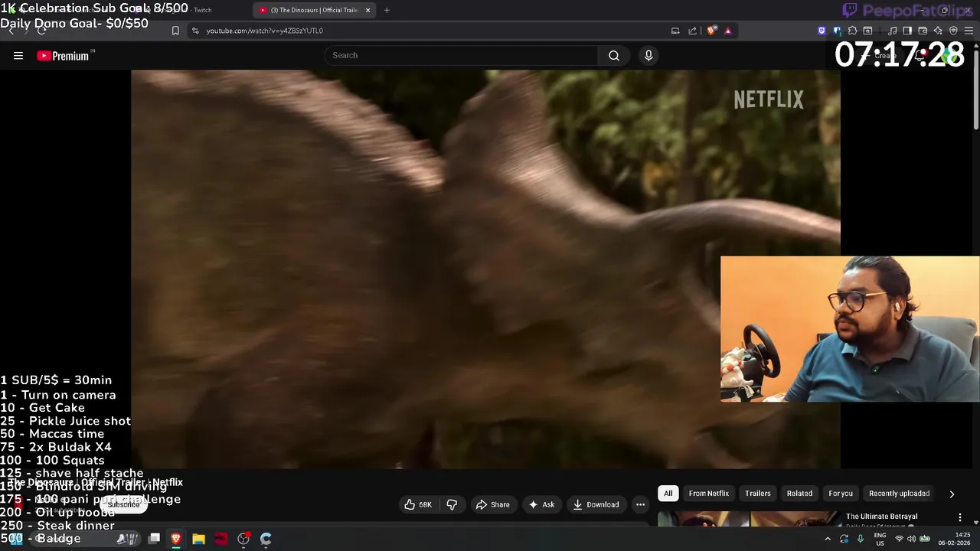980x551 pixels.
Task: Select the Related filter chip
Action: tap(799, 494)
